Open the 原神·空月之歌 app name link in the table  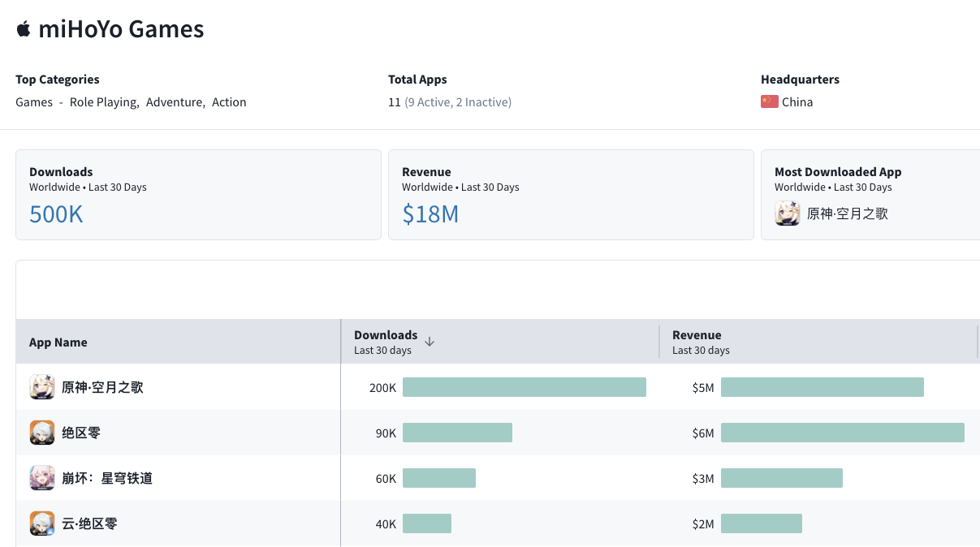click(102, 387)
